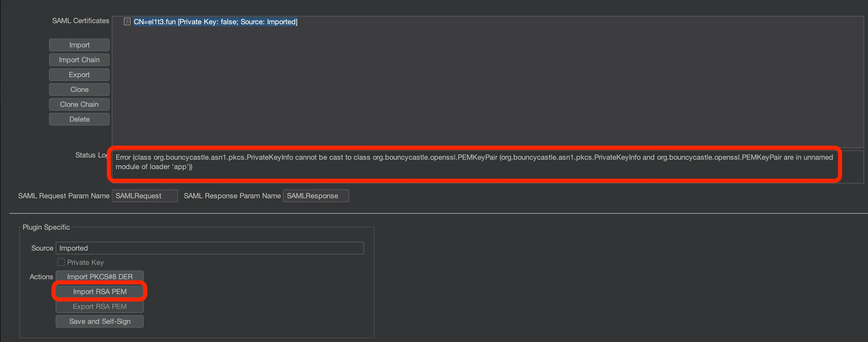Click the SAML Response Param Name field
Viewport: 868px width, 342px height.
point(316,196)
